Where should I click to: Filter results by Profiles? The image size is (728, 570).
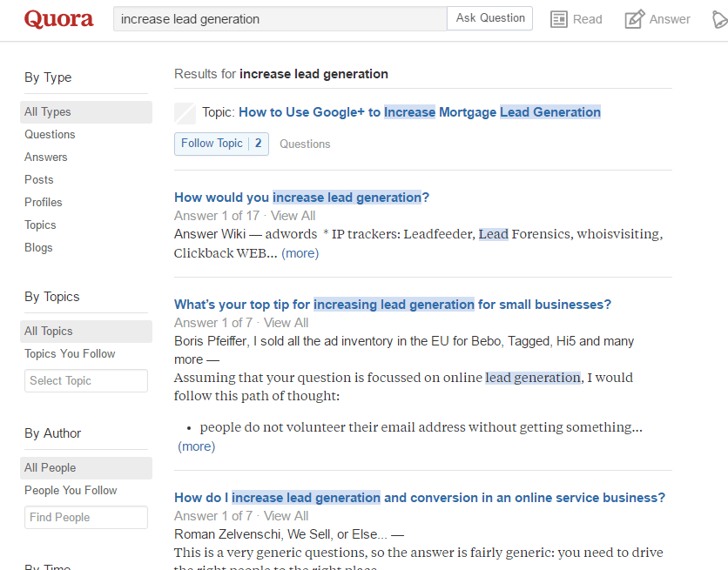tap(44, 203)
